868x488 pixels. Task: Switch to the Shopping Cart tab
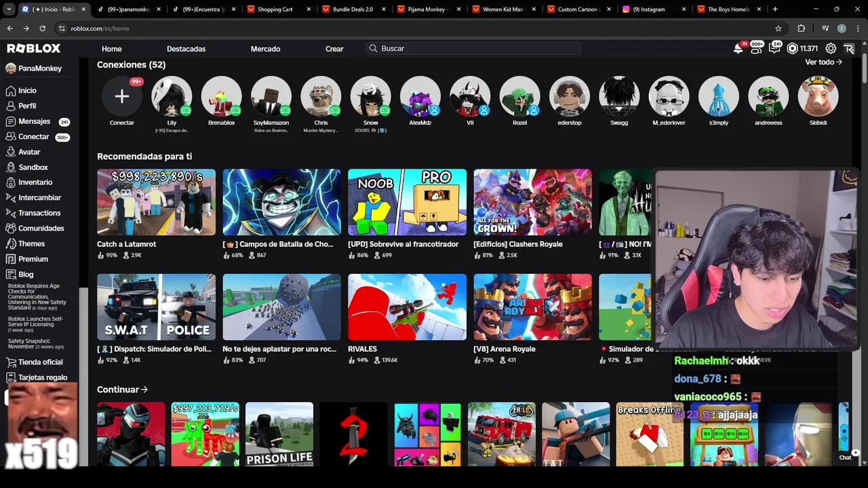278,9
